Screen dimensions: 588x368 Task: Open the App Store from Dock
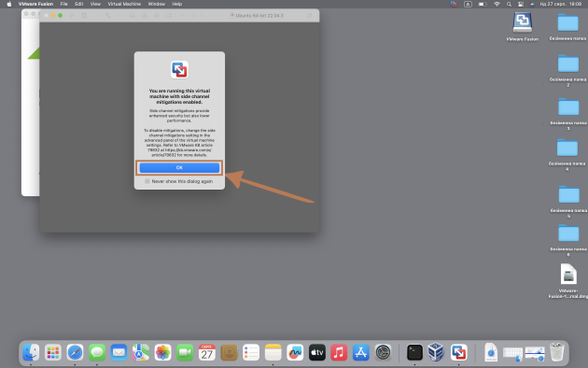[361, 353]
